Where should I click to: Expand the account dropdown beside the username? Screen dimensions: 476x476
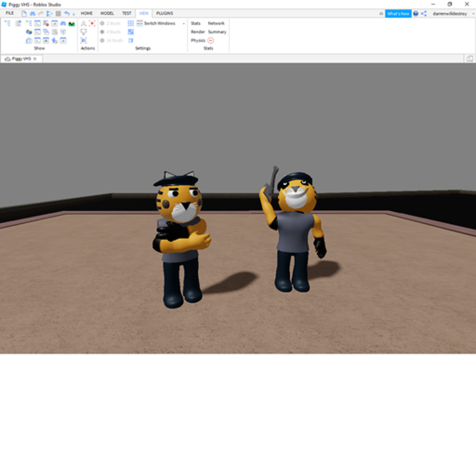(473, 14)
